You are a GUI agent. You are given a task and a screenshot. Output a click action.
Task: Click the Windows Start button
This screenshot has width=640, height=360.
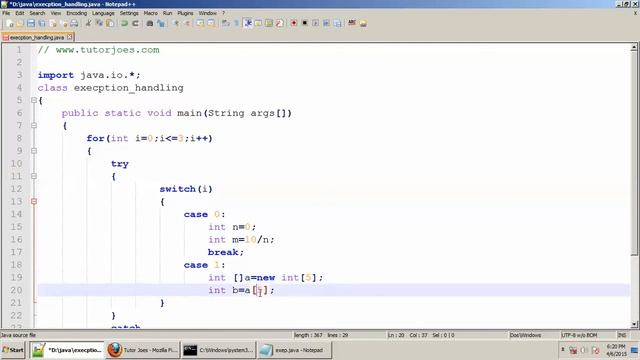pyautogui.click(x=13, y=350)
